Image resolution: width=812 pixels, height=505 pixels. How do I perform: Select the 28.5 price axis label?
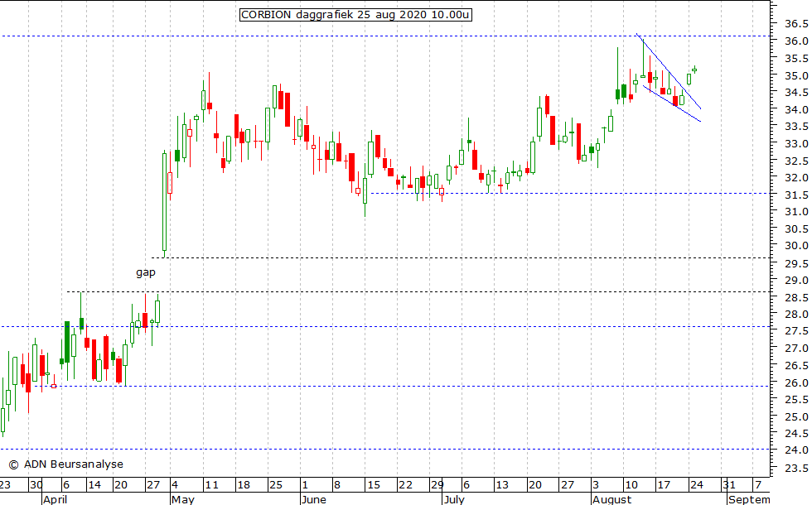click(x=796, y=297)
